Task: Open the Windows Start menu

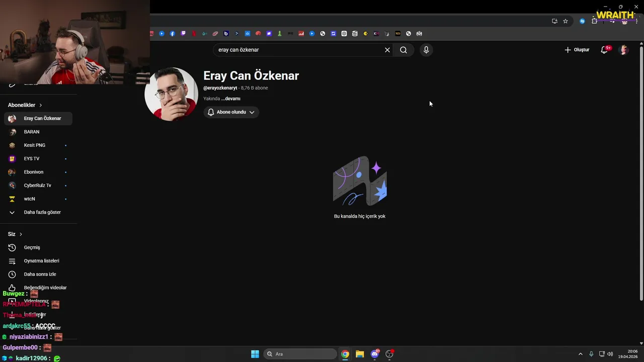Action: [255, 354]
